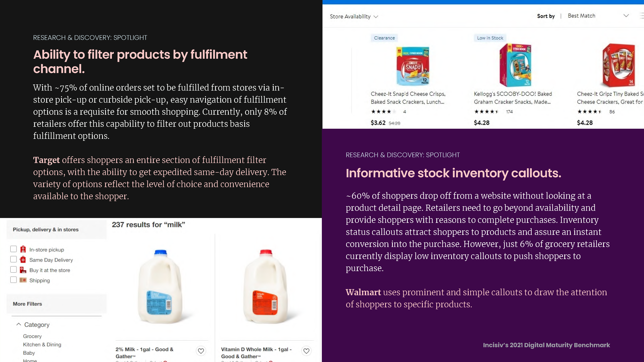This screenshot has height=362, width=644.
Task: Enable the In-store pickup checkbox
Action: point(14,249)
